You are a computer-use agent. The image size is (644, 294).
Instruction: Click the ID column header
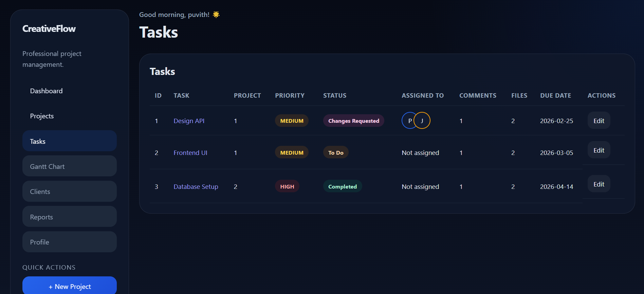pos(158,96)
